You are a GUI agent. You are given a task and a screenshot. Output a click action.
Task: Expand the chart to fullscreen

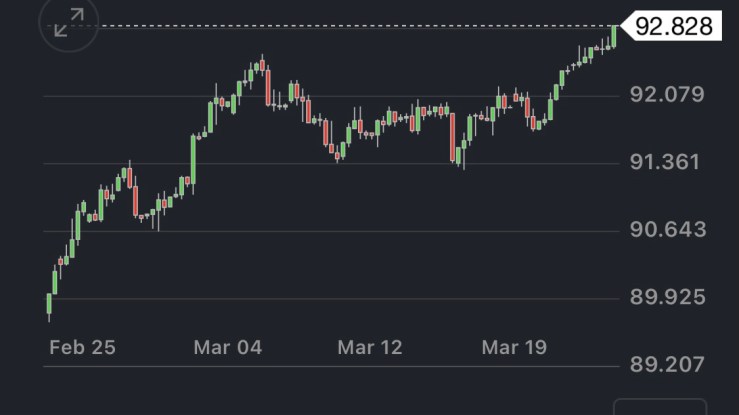[x=68, y=25]
